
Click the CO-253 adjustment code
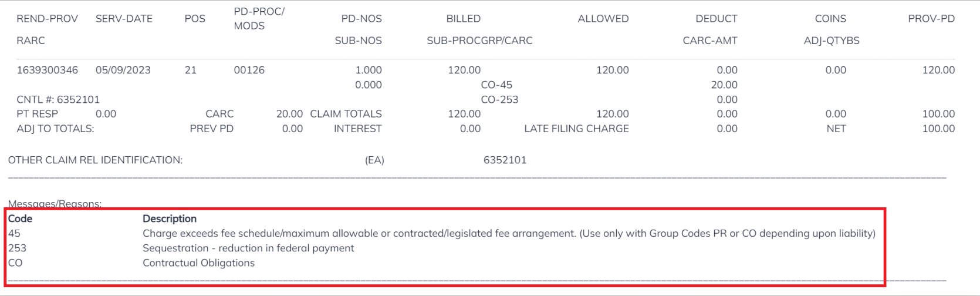(x=499, y=99)
